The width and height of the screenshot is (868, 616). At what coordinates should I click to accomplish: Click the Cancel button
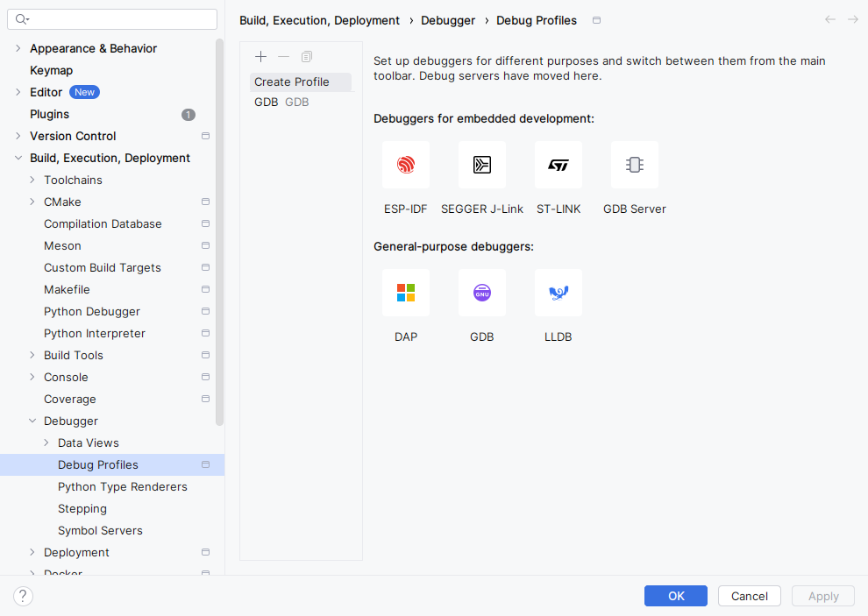[x=749, y=596]
